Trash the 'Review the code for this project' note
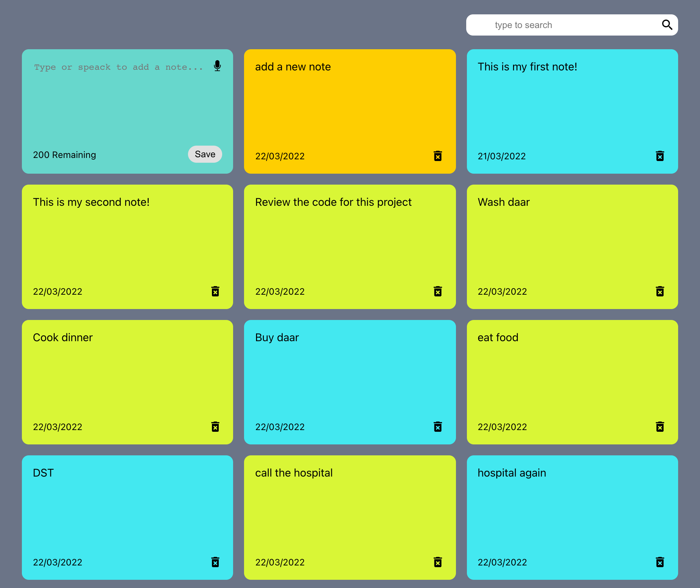Screen dimensions: 700x588 coord(437,291)
